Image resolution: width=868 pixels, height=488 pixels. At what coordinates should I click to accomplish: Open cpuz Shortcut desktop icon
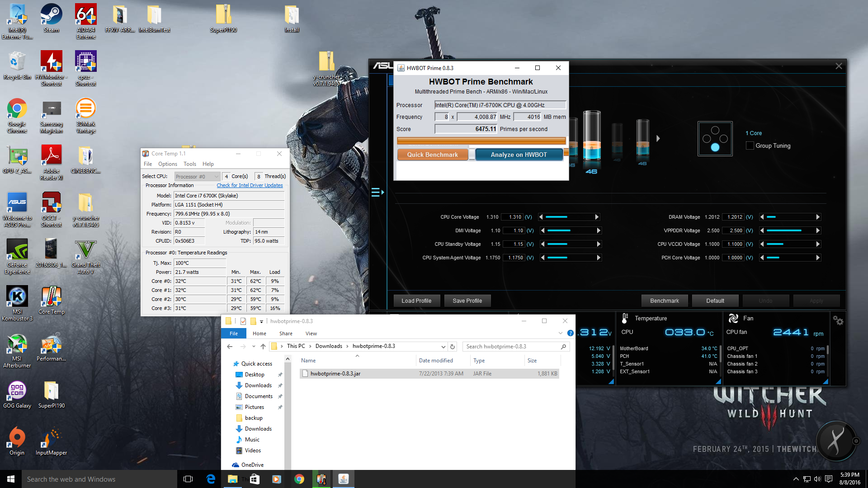85,68
